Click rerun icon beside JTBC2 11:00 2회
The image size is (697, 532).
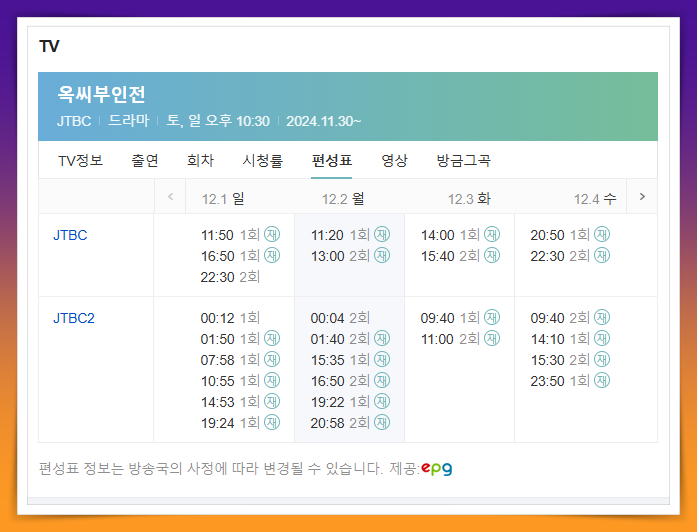click(x=492, y=339)
